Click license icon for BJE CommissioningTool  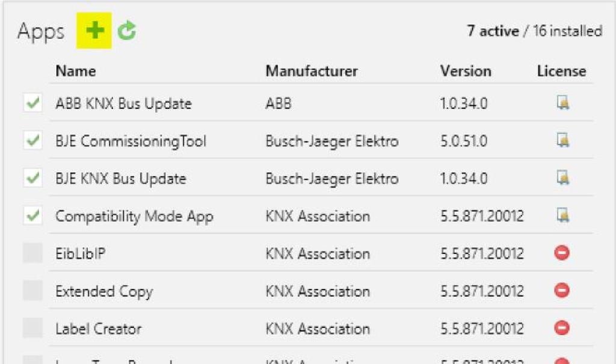[x=562, y=141]
